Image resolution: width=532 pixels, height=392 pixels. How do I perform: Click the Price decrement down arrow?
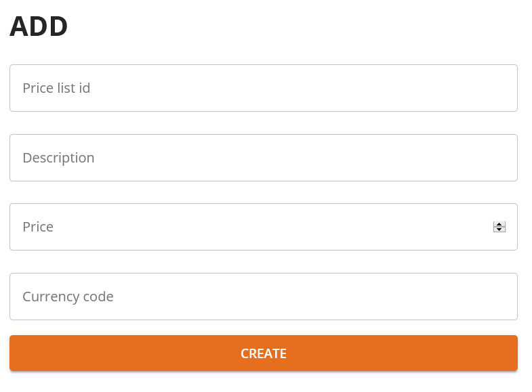tap(499, 230)
